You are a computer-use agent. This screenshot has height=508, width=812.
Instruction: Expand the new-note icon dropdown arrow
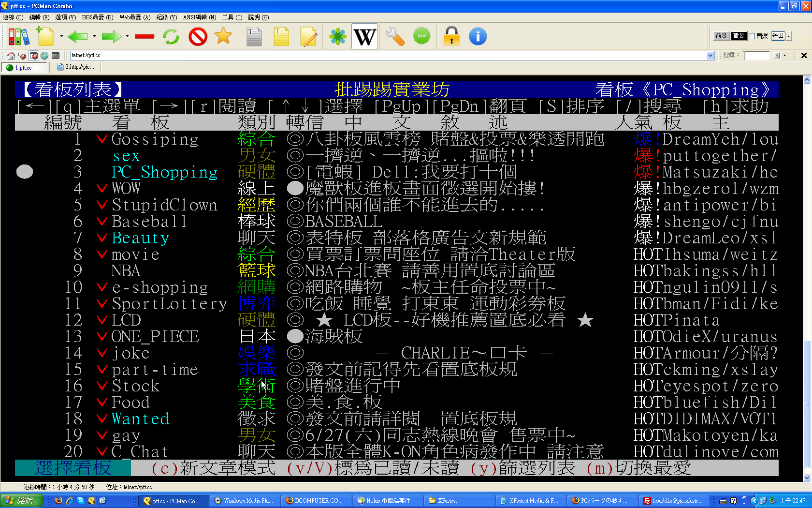pyautogui.click(x=61, y=36)
